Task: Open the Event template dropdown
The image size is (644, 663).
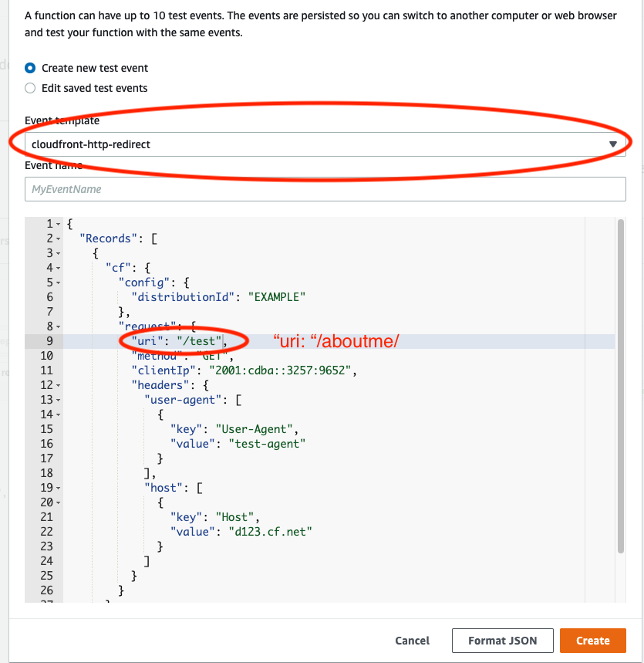Action: [x=324, y=144]
